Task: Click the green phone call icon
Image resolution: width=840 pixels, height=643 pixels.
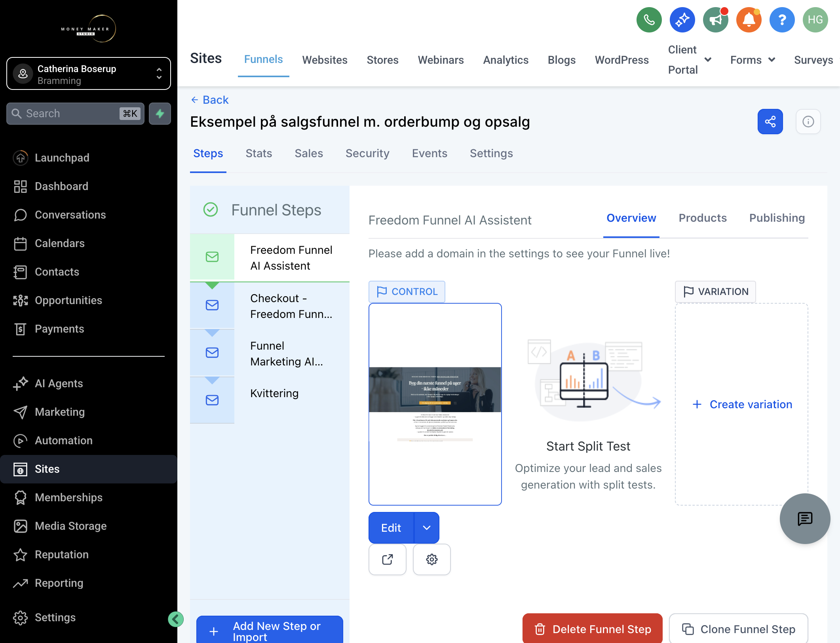Action: (x=649, y=20)
